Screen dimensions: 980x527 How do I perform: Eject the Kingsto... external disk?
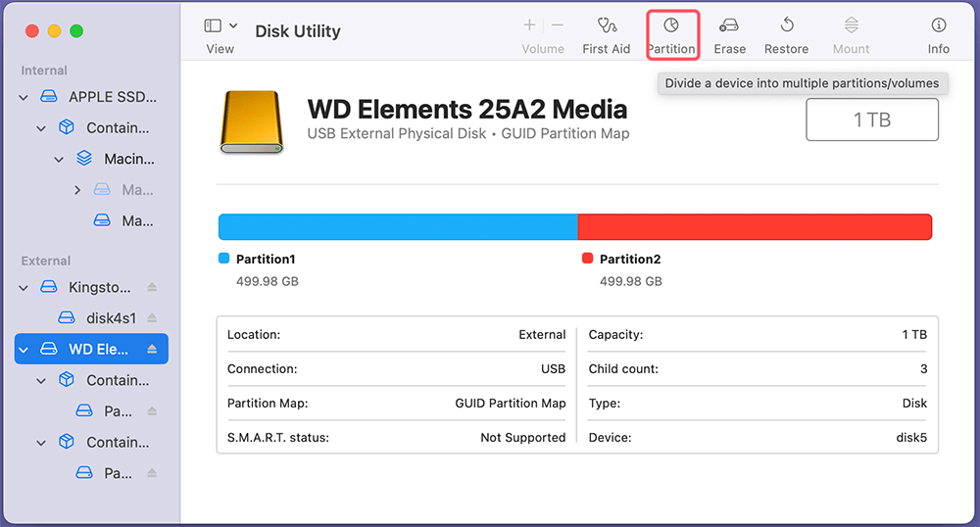pyautogui.click(x=152, y=287)
